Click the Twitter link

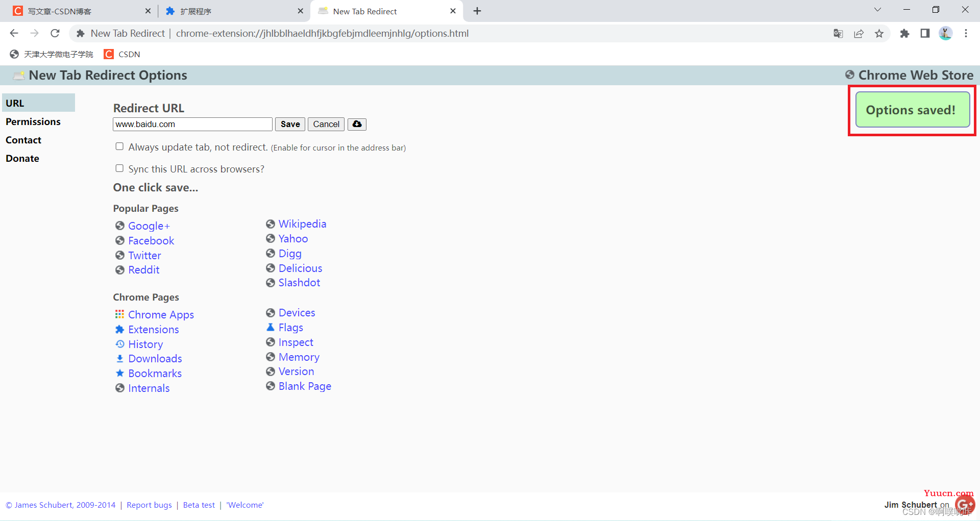coord(144,255)
